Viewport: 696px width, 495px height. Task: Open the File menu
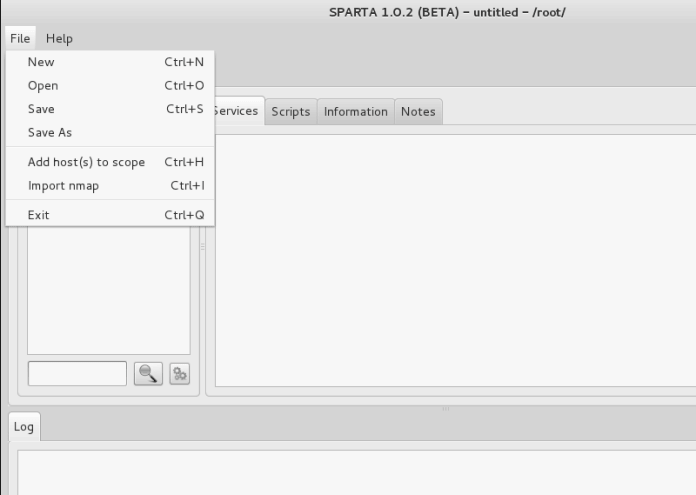click(x=20, y=38)
